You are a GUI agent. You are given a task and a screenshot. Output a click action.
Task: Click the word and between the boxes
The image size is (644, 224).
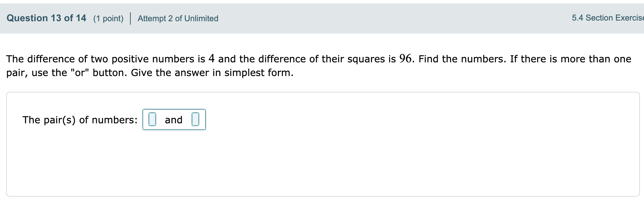click(174, 120)
